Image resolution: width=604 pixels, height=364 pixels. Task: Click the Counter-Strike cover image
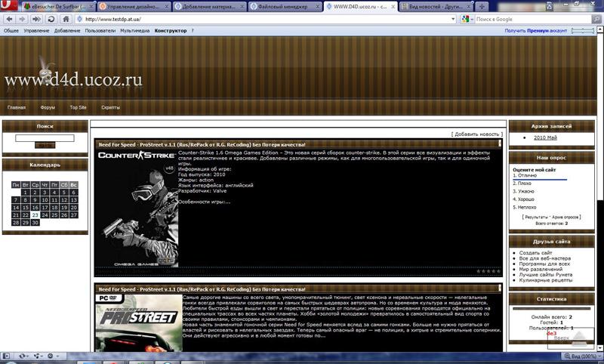tap(137, 208)
